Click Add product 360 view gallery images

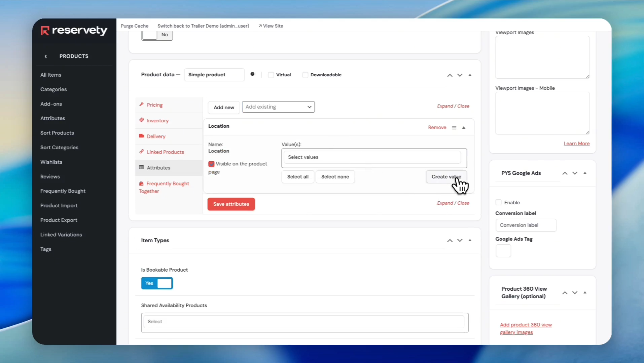526,329
